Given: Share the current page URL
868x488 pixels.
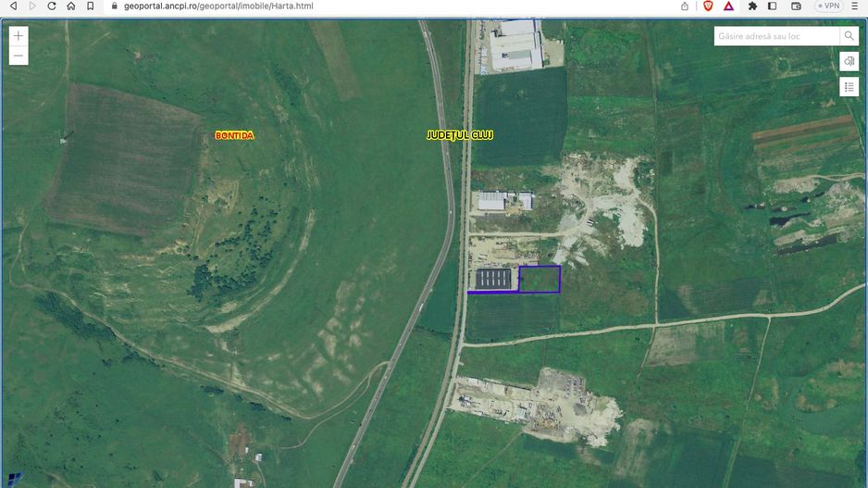Looking at the screenshot, I should (685, 6).
